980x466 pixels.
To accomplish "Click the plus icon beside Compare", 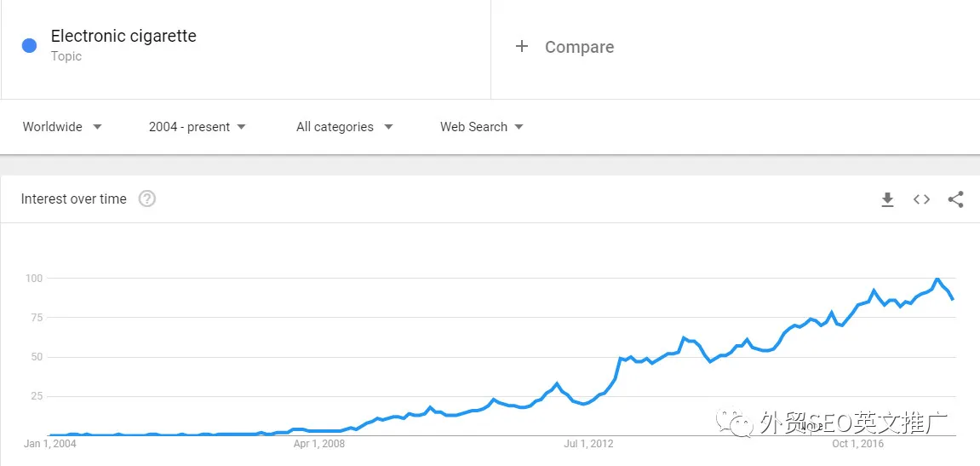I will (522, 47).
